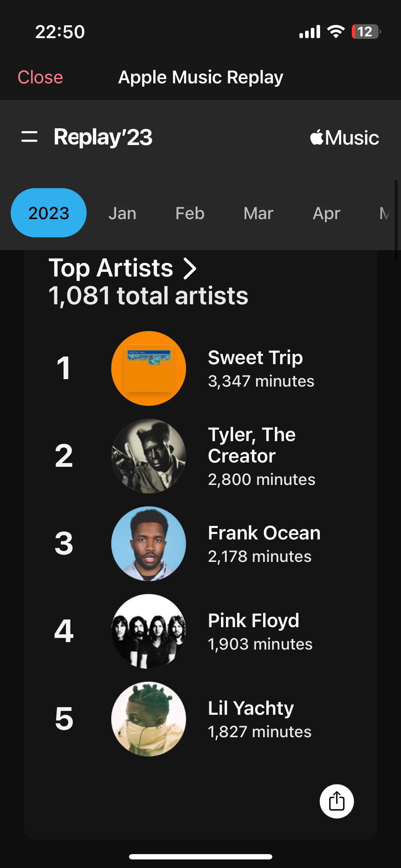Open the Top Artists heading link
The height and width of the screenshot is (868, 401).
click(x=111, y=268)
